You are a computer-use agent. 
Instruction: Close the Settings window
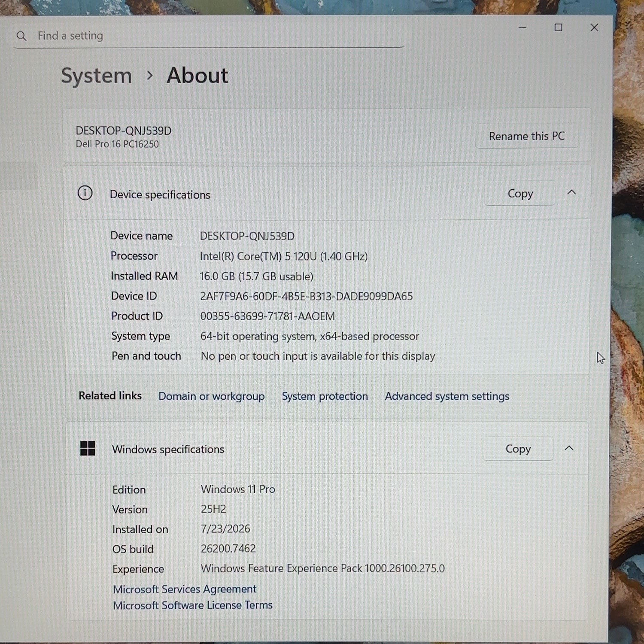(594, 27)
